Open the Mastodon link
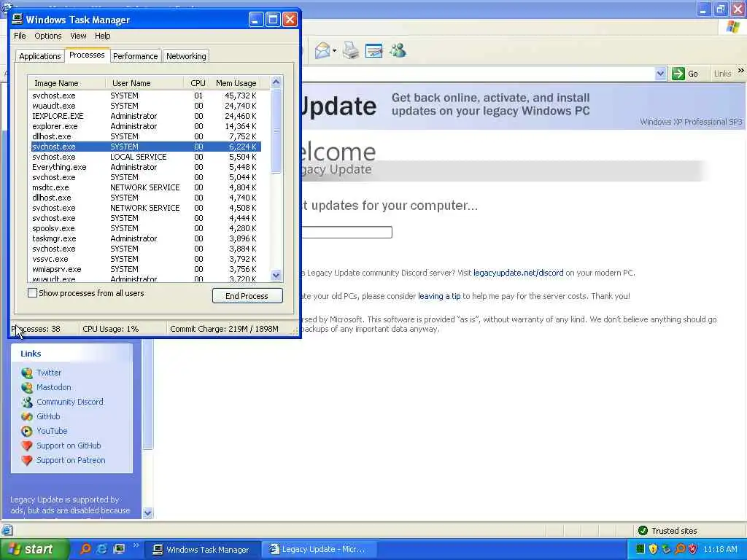Screen dimensions: 747x560 (54, 388)
